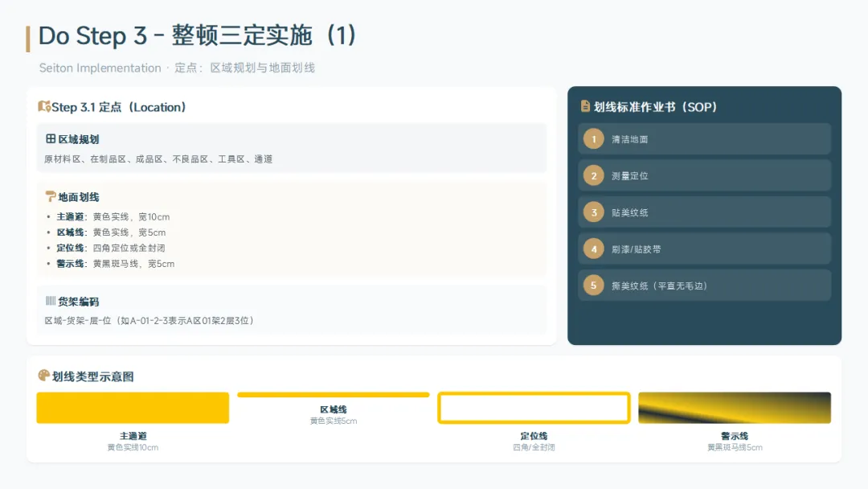
Task: Click the paint roller icon beside 地面划线
Action: (51, 196)
